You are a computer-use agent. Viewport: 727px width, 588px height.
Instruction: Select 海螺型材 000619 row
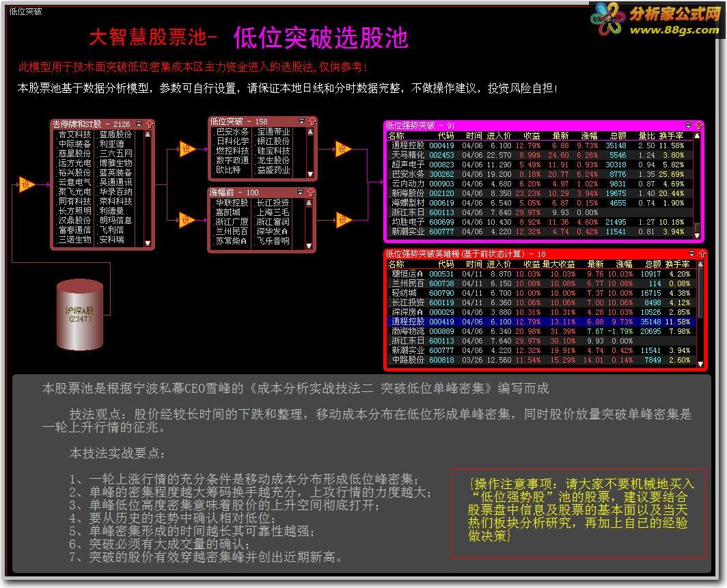pos(540,203)
